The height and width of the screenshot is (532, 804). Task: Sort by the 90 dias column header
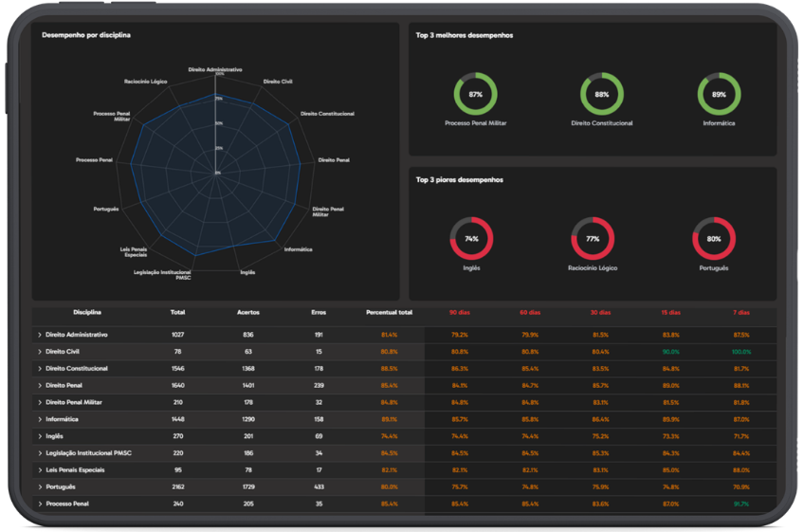pos(460,312)
